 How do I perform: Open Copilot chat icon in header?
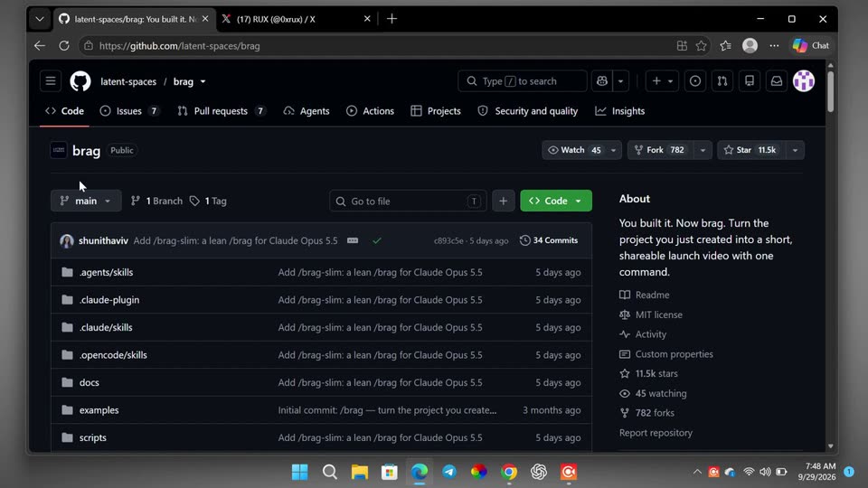pos(602,81)
